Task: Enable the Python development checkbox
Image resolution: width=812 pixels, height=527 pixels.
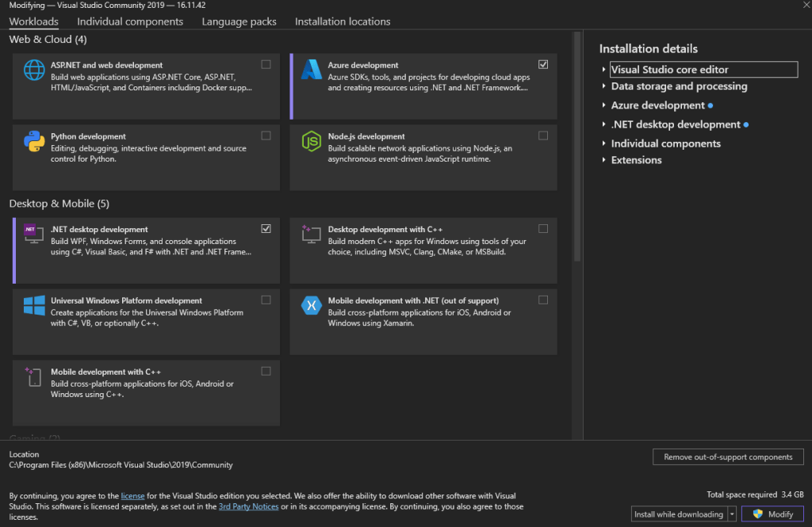Action: tap(266, 136)
